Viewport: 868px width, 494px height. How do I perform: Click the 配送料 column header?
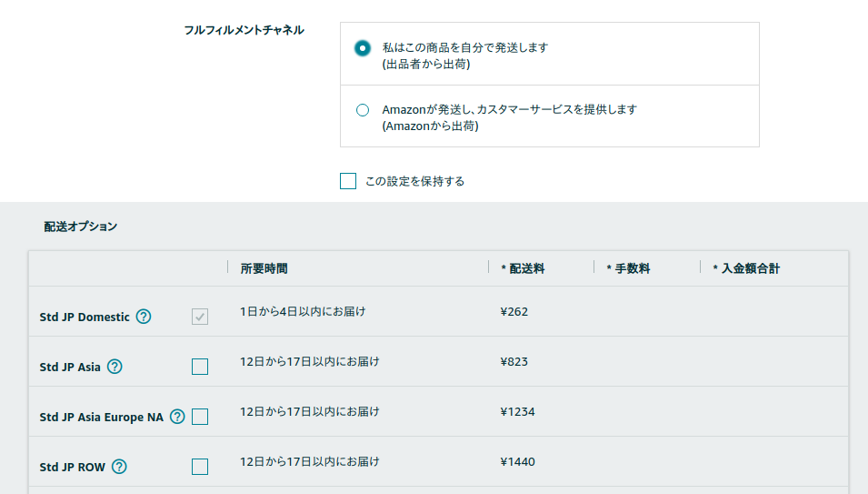tap(526, 268)
